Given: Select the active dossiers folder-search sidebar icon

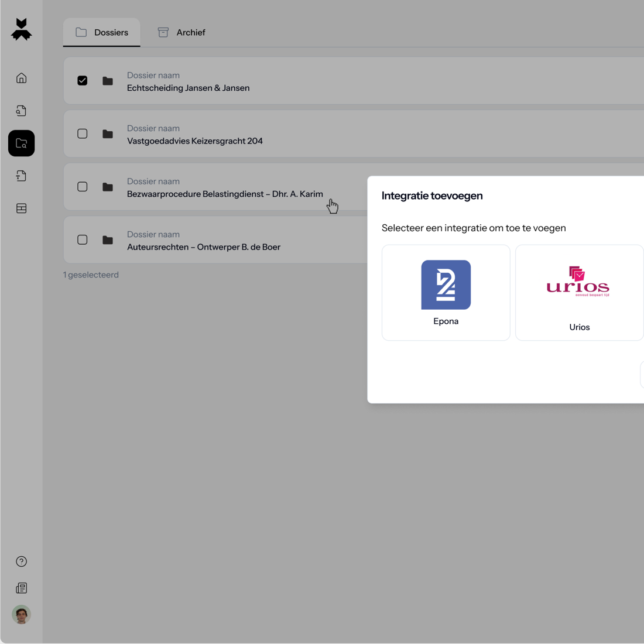Looking at the screenshot, I should click(x=21, y=143).
